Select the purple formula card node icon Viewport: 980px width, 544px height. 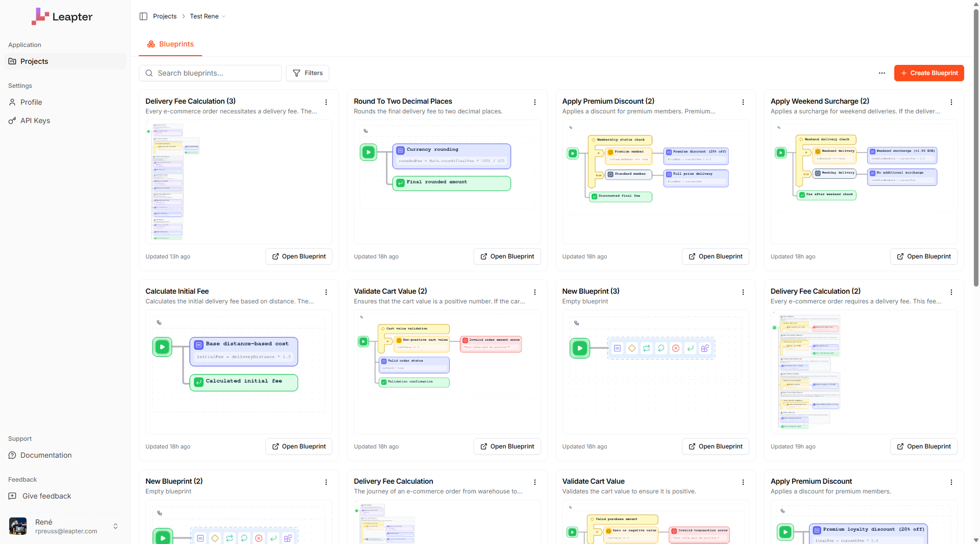point(618,348)
